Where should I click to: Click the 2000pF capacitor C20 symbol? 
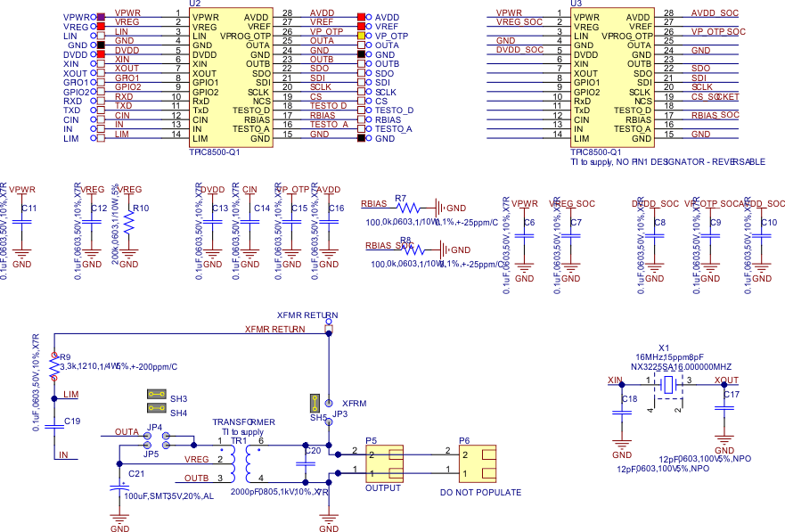tap(304, 463)
